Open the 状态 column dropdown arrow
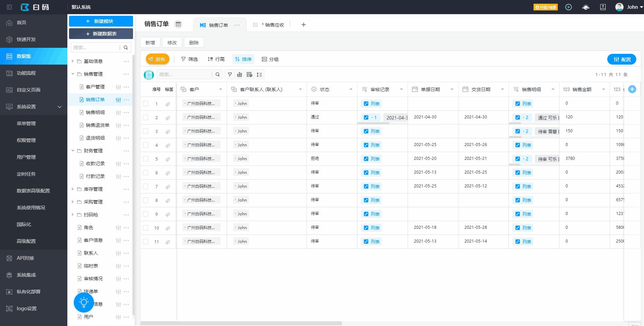This screenshot has height=326, width=644. (x=351, y=89)
